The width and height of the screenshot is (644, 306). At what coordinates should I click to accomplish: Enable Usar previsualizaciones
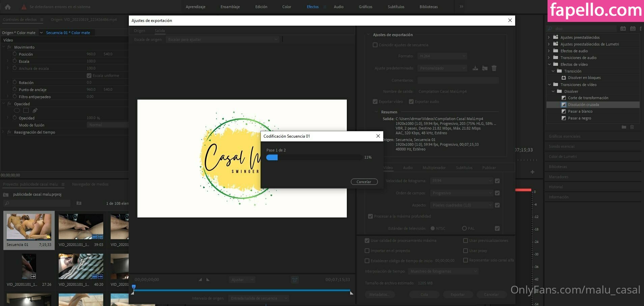pyautogui.click(x=466, y=241)
